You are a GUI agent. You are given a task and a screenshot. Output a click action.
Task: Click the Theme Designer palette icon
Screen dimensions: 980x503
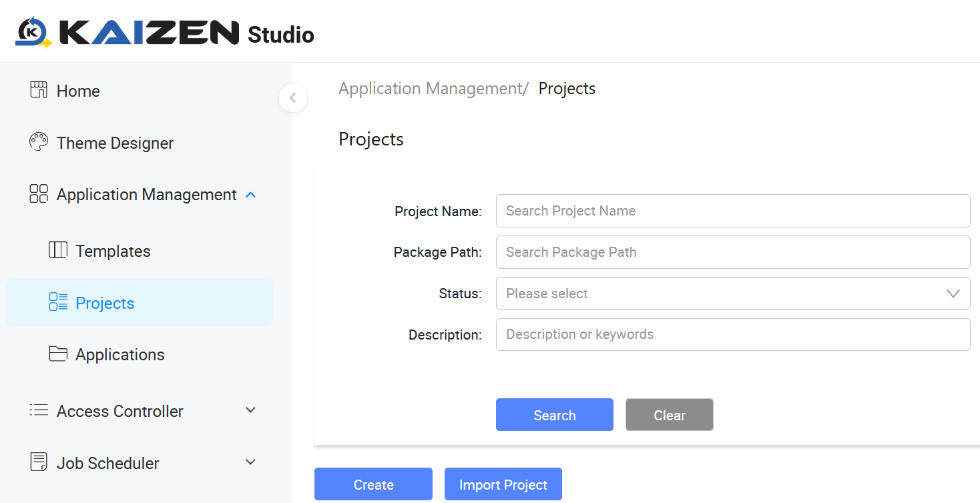[x=39, y=142]
